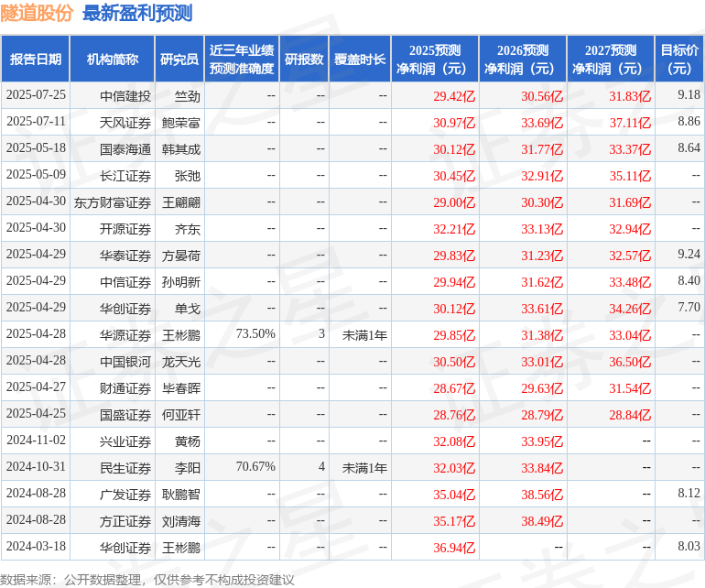Select the 覆盖时长 column header
Screen dimensions: 705x588
[x=360, y=60]
